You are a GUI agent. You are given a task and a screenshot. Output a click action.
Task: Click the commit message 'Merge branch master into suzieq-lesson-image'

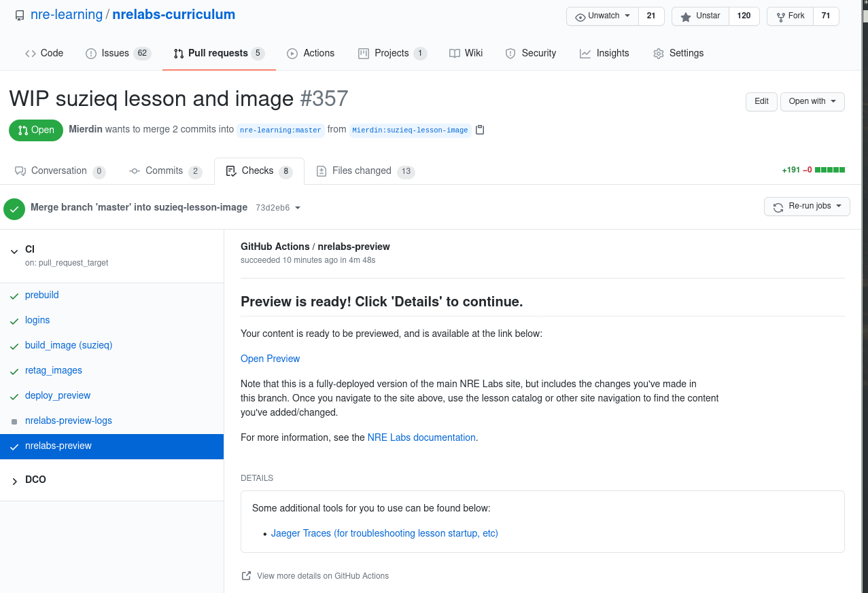point(139,207)
